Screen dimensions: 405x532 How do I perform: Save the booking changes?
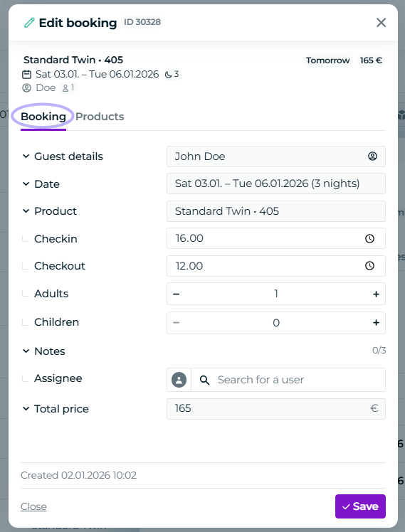point(360,506)
